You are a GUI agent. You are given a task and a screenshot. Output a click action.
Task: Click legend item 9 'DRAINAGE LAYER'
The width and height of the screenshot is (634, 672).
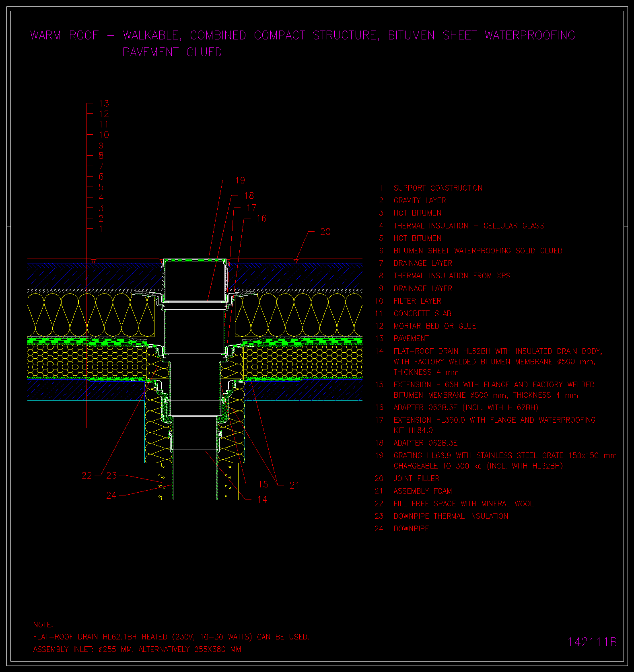point(423,288)
